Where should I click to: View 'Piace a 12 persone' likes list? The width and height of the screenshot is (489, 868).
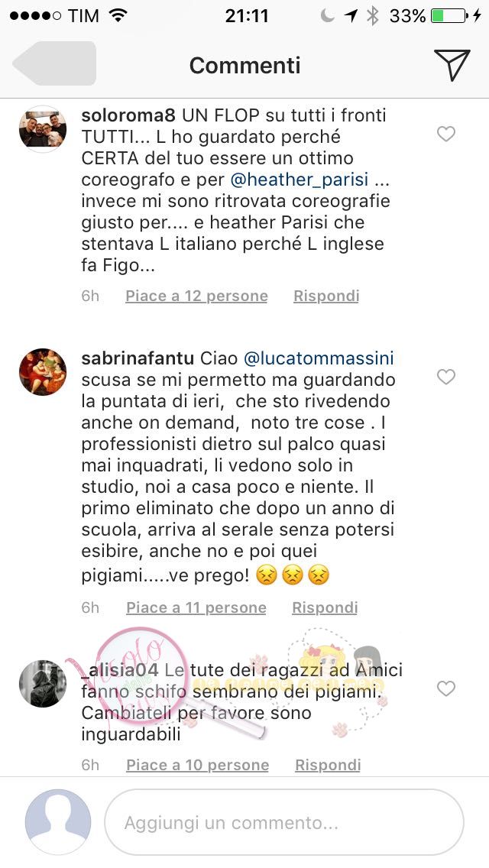pyautogui.click(x=196, y=296)
